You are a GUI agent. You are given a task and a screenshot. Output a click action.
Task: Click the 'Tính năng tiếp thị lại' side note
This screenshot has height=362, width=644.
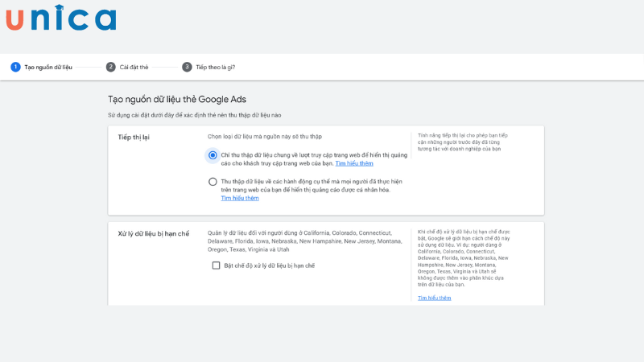pyautogui.click(x=463, y=142)
